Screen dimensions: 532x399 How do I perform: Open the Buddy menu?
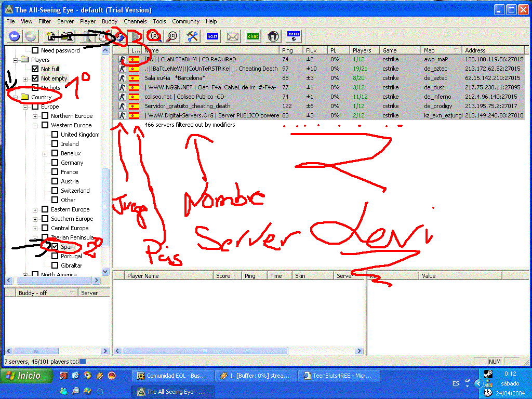click(110, 21)
